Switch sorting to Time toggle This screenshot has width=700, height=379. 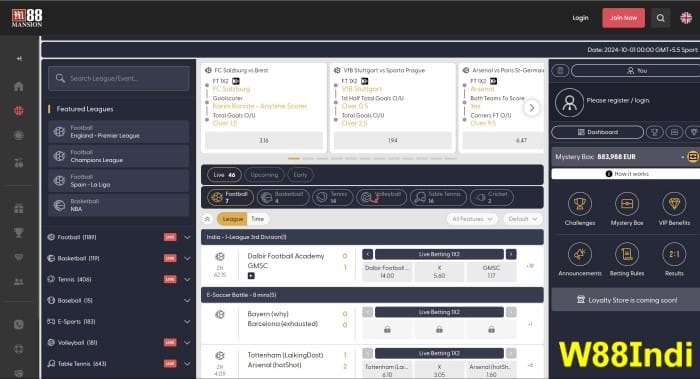tap(258, 219)
